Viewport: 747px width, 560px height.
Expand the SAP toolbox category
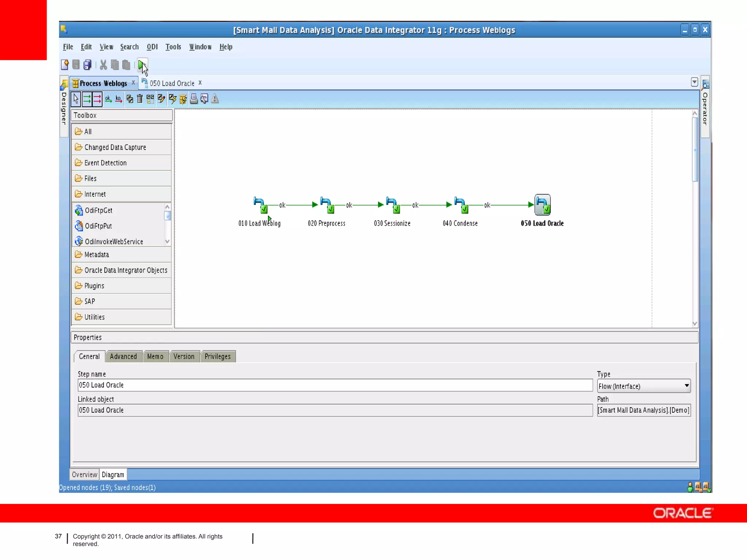pos(121,301)
